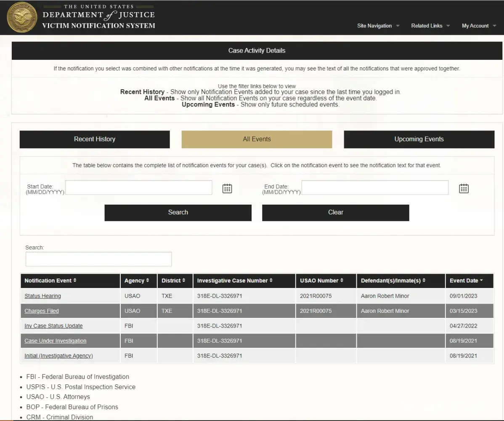Open the Start Date calendar picker

tap(227, 189)
